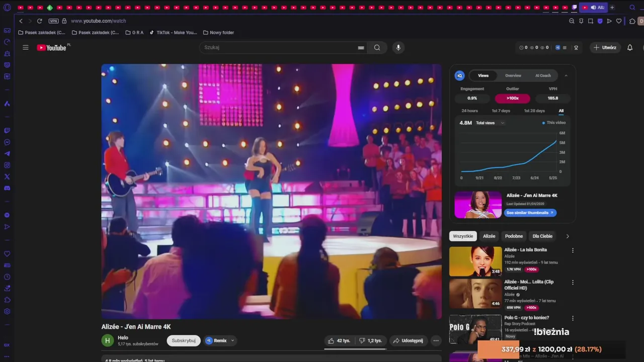Open the G R A bookmarks folder
Screen dimensions: 644x362
pos(134,33)
